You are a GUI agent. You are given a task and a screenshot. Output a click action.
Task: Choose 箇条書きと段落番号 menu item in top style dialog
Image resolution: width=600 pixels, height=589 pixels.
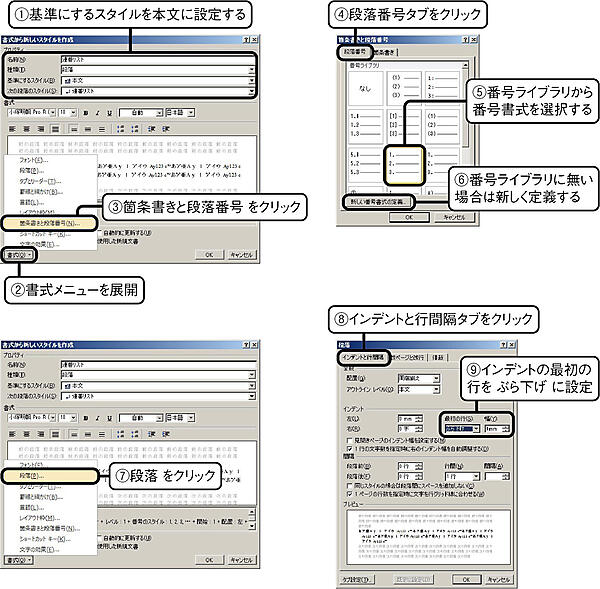[x=49, y=223]
